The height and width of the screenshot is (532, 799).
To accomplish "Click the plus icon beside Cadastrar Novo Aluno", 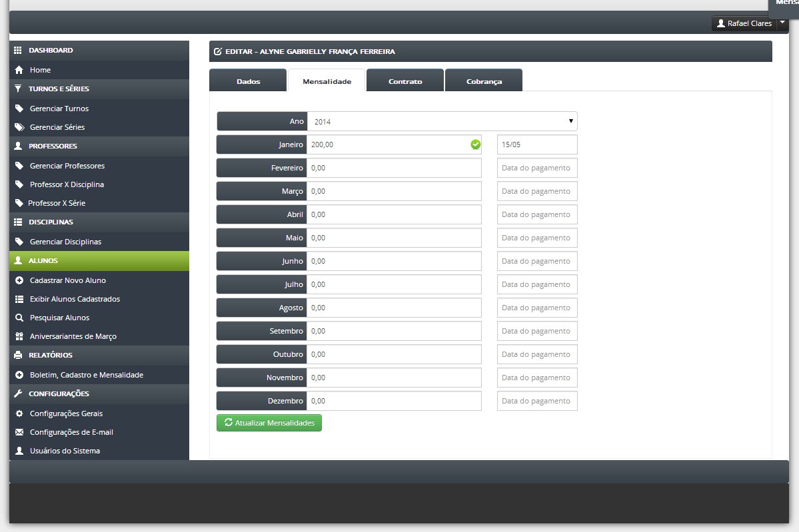I will 19,280.
